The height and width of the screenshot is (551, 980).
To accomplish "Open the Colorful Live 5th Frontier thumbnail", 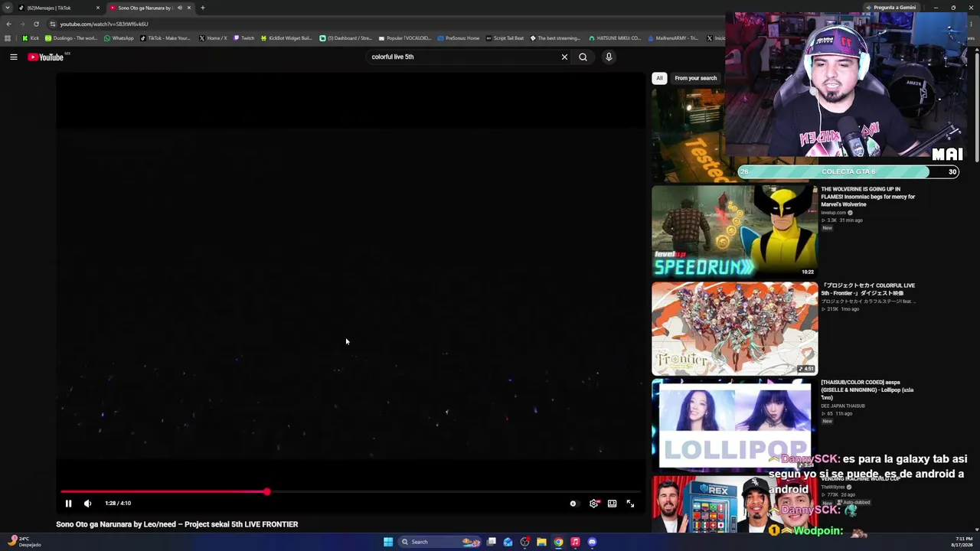I will tap(734, 328).
